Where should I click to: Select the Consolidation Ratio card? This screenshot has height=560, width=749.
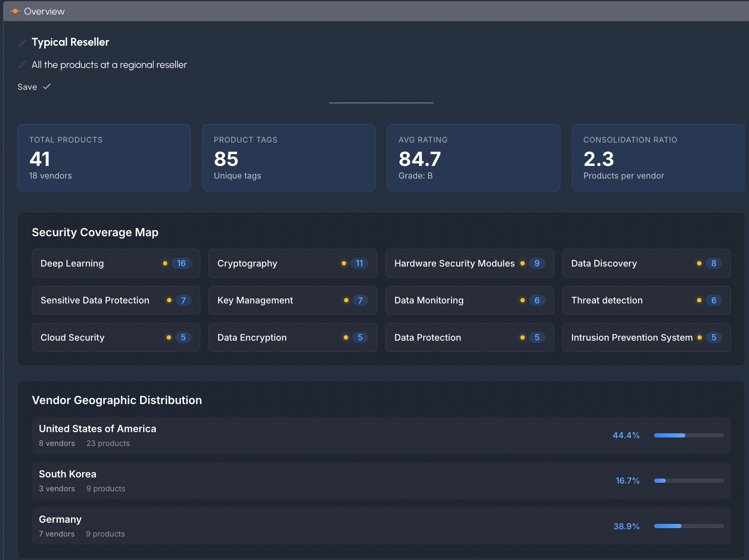click(658, 157)
